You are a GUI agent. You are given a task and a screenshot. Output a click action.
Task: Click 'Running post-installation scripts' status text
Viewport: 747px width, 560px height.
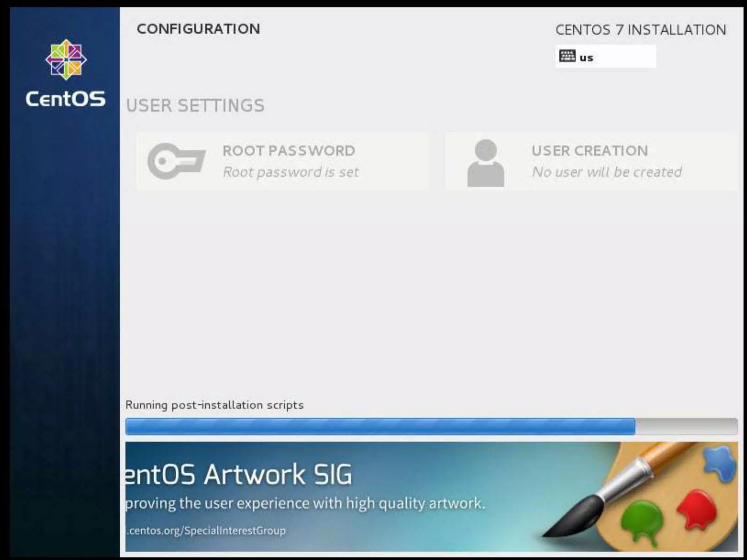[x=214, y=405]
